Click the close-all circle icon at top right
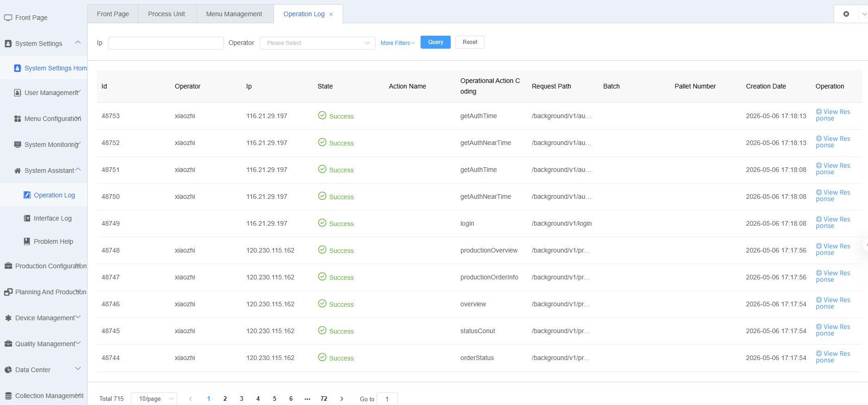 click(846, 14)
